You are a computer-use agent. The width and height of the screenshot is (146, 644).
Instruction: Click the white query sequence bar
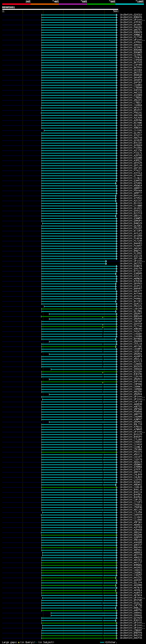(x=60, y=9)
